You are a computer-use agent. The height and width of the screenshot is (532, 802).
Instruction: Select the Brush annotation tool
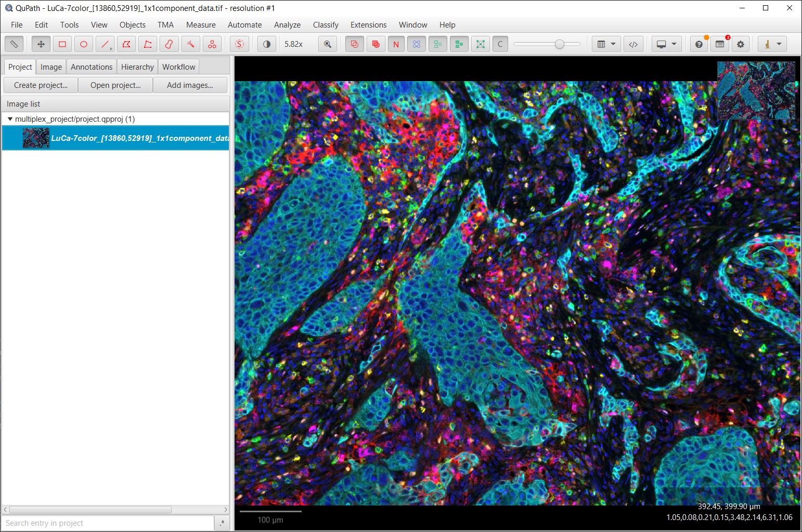(169, 44)
